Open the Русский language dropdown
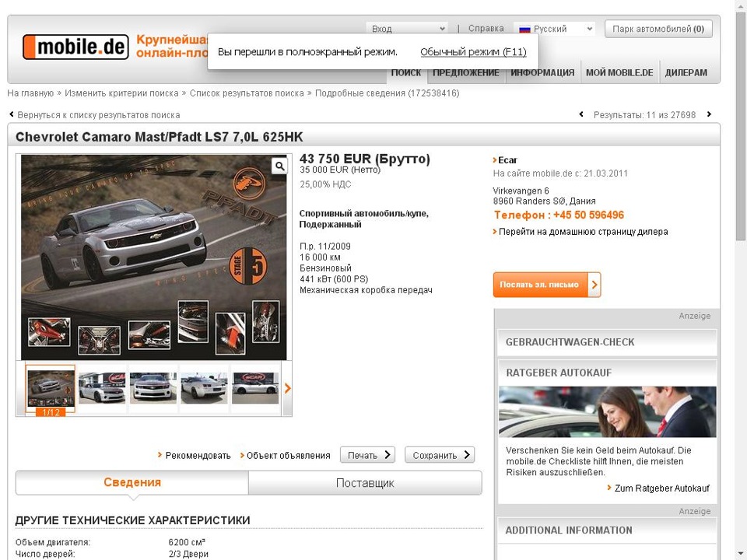 [x=555, y=29]
